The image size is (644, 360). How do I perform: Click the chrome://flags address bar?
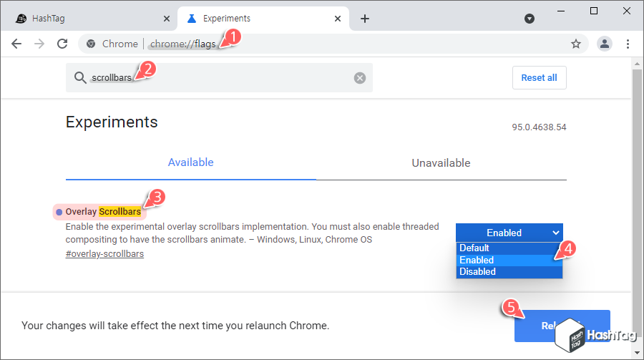333,44
